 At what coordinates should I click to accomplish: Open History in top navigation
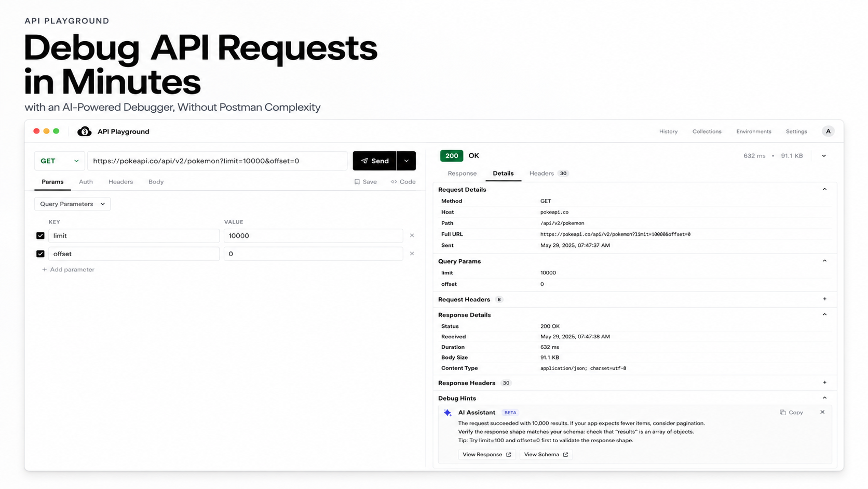click(x=668, y=131)
